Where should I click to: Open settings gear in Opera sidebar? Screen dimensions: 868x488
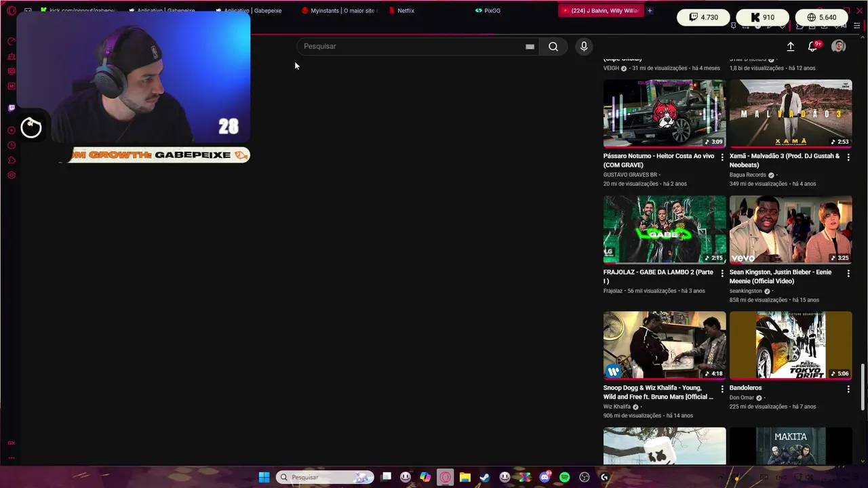(x=12, y=176)
